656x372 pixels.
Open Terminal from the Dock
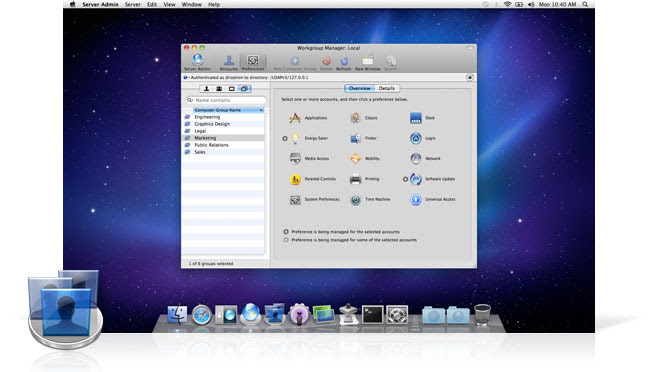[372, 315]
